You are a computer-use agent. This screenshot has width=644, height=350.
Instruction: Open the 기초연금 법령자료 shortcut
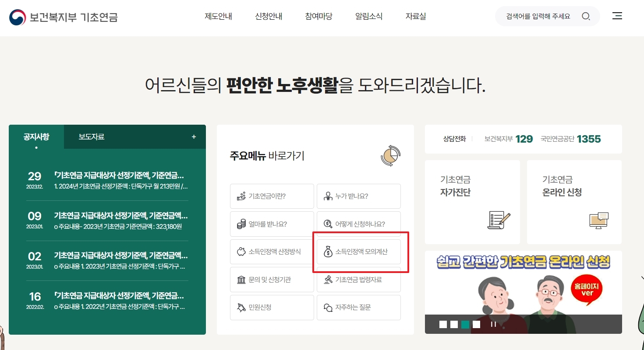pyautogui.click(x=359, y=280)
